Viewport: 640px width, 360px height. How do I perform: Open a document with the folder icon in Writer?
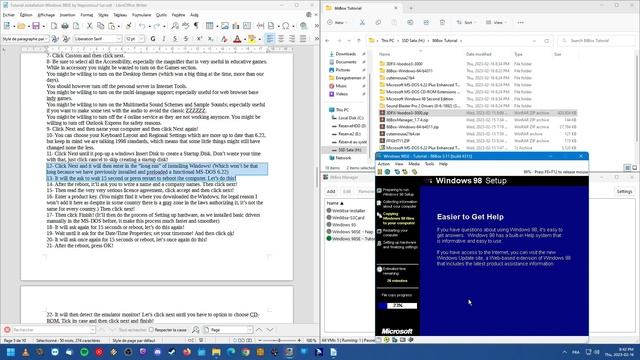(x=21, y=26)
